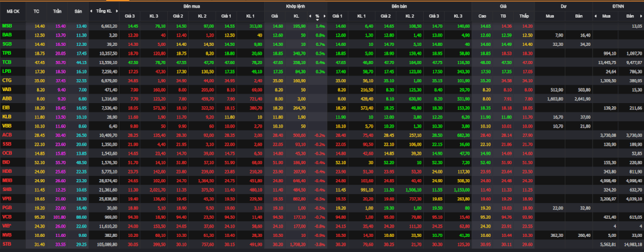This screenshot has height=252, width=644.
Task: Click STB foreign sell value 14,983,18
Action: click(x=634, y=244)
